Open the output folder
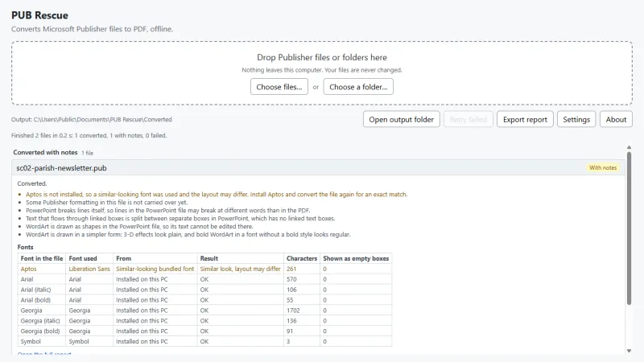This screenshot has width=644, height=362. (x=401, y=119)
